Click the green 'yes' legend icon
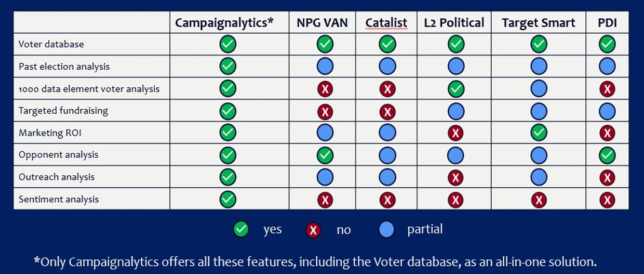 pyautogui.click(x=241, y=229)
